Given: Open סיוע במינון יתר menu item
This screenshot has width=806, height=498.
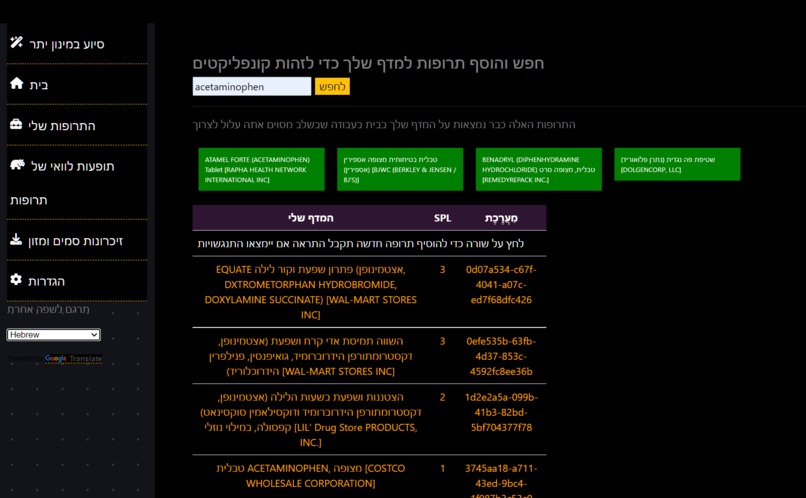Looking at the screenshot, I should (x=77, y=44).
